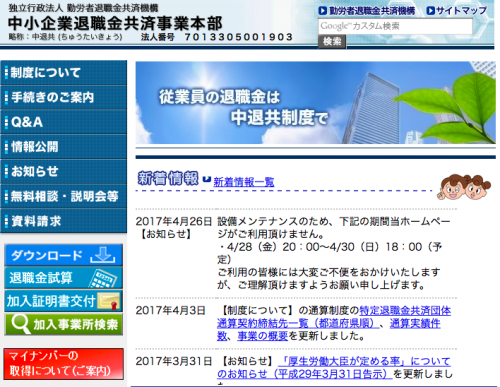
Task: Select 資料請求 in the sidebar
Action: [x=64, y=221]
